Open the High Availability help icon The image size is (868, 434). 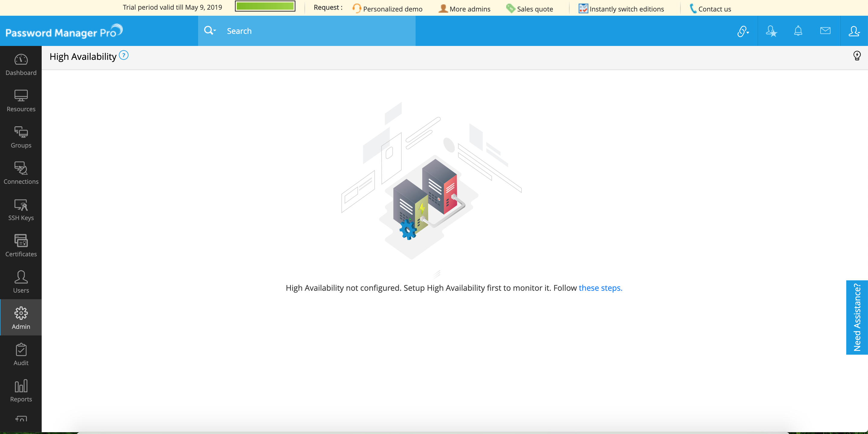[x=124, y=55]
